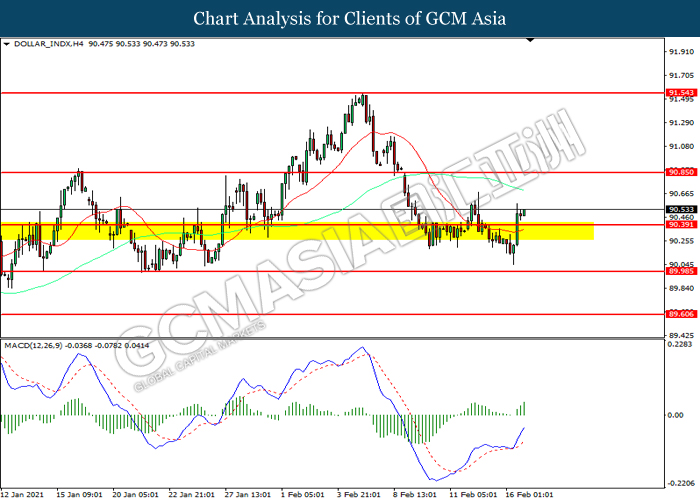The width and height of the screenshot is (700, 500).
Task: Click the 90.255 price scale value
Action: (x=681, y=241)
